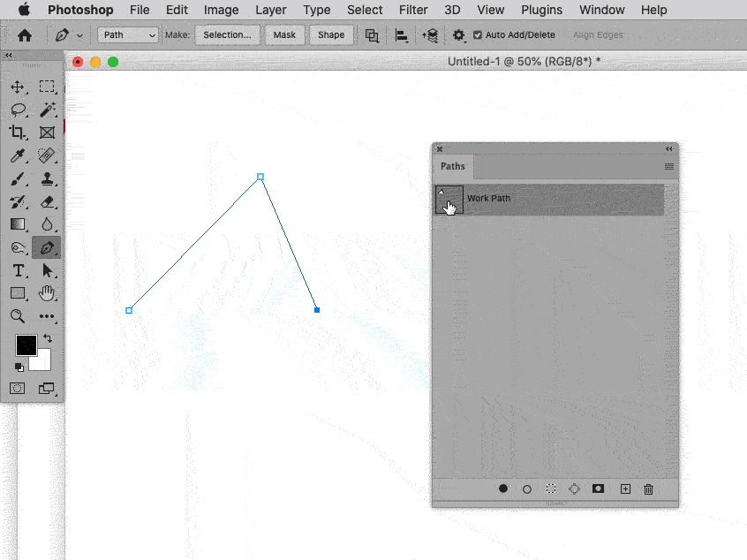Screen dimensions: 747x560
Task: Select the Path Selection arrow tool
Action: pos(47,270)
